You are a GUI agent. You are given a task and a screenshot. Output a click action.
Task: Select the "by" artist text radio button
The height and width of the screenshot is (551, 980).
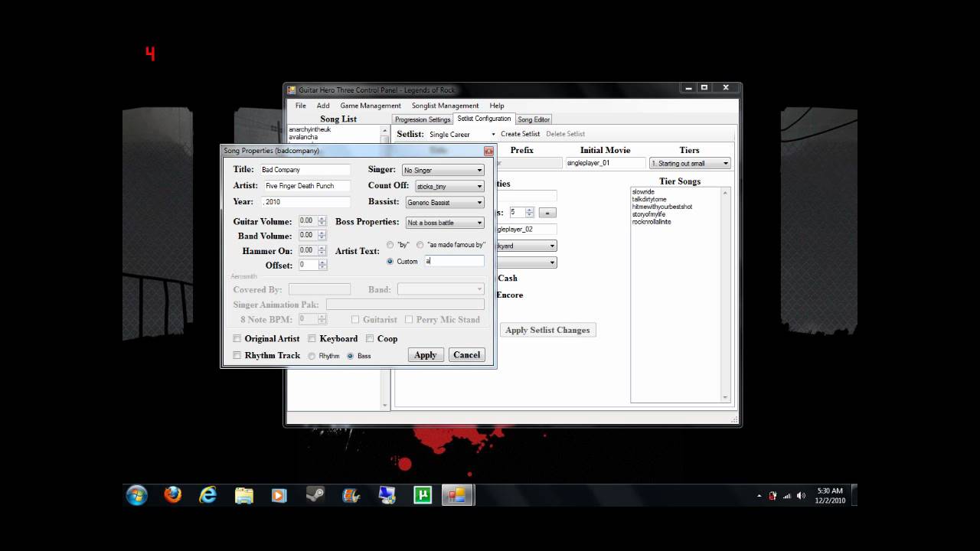tap(390, 245)
